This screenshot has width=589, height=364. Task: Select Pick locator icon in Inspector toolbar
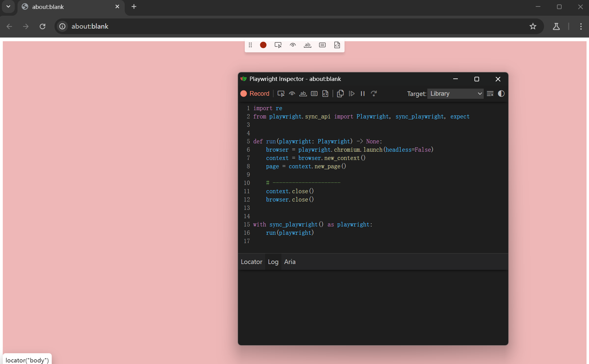(281, 94)
